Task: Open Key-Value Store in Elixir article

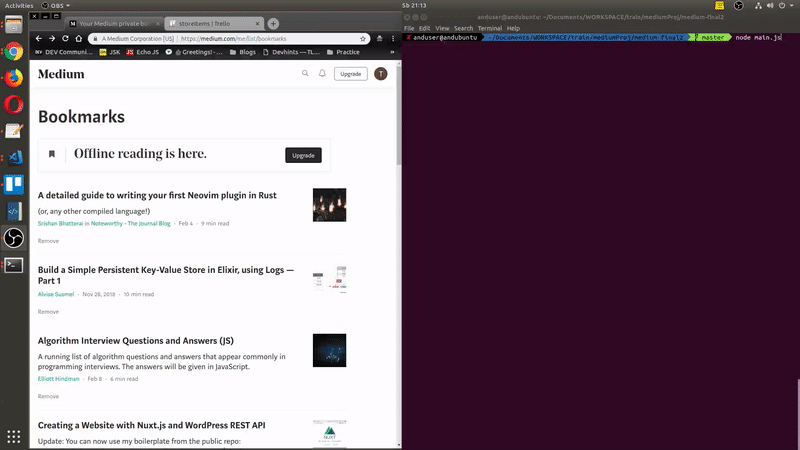Action: [x=166, y=275]
